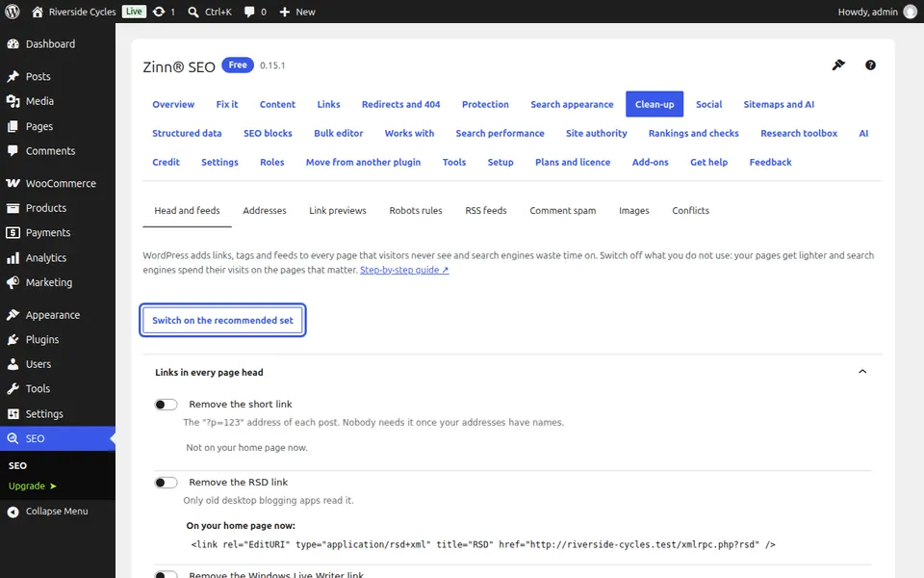This screenshot has width=924, height=578.
Task: Open the Sitemaps and AI tab
Action: (x=779, y=104)
